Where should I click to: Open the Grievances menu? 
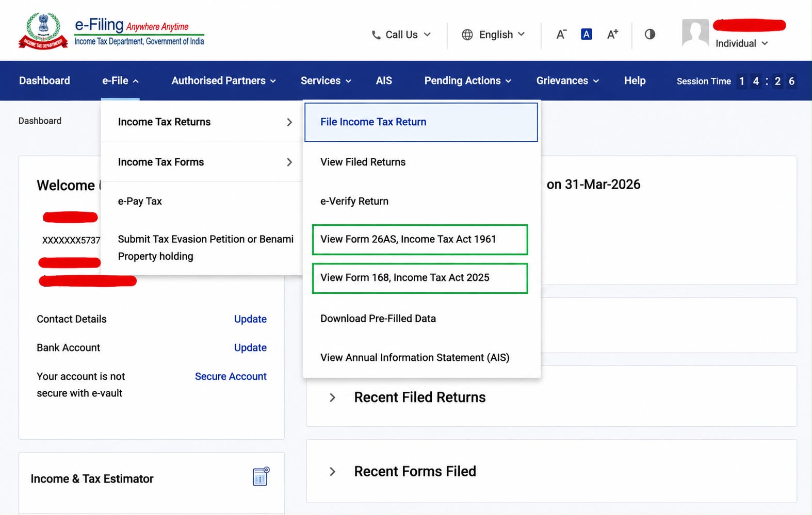(x=567, y=80)
